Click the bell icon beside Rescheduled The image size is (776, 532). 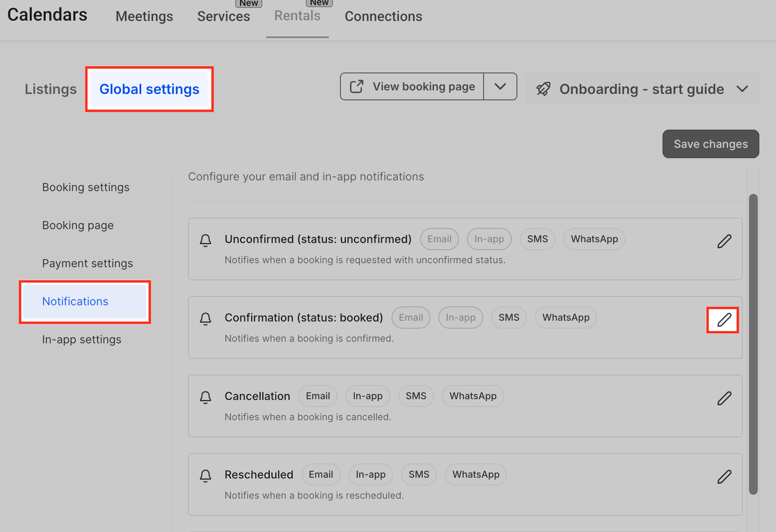click(206, 476)
